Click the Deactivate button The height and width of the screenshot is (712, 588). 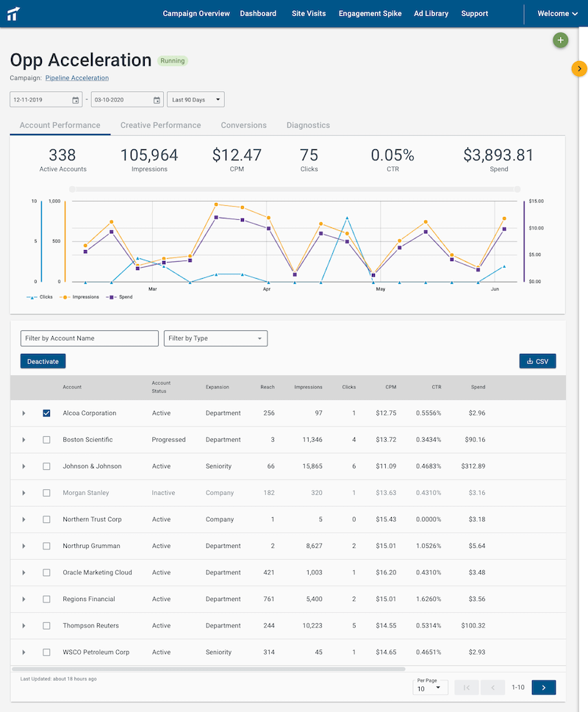pyautogui.click(x=43, y=361)
